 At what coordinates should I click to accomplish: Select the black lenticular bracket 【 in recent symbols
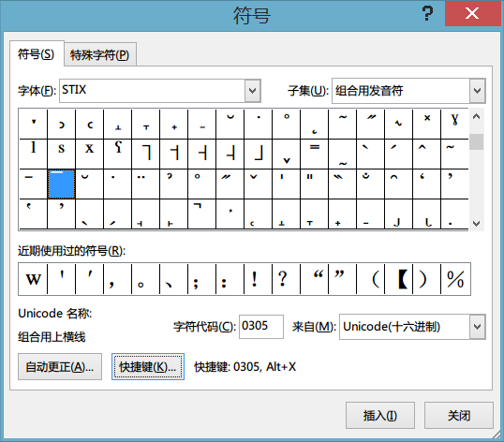(399, 279)
